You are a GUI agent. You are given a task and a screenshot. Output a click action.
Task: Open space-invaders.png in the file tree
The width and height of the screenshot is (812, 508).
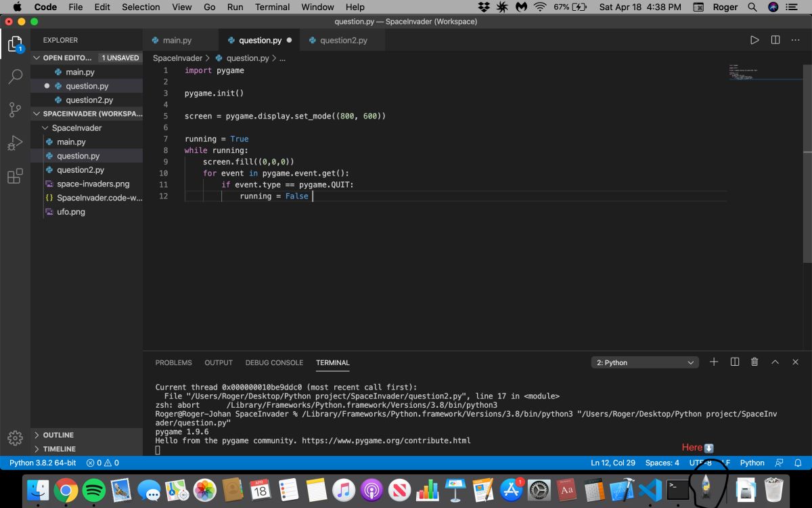pyautogui.click(x=87, y=184)
